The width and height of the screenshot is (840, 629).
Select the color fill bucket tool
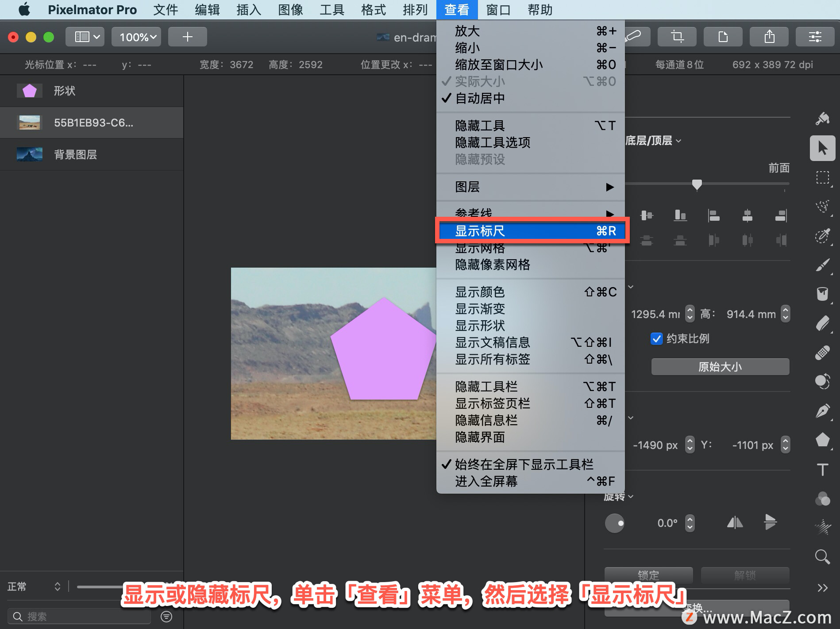[822, 294]
